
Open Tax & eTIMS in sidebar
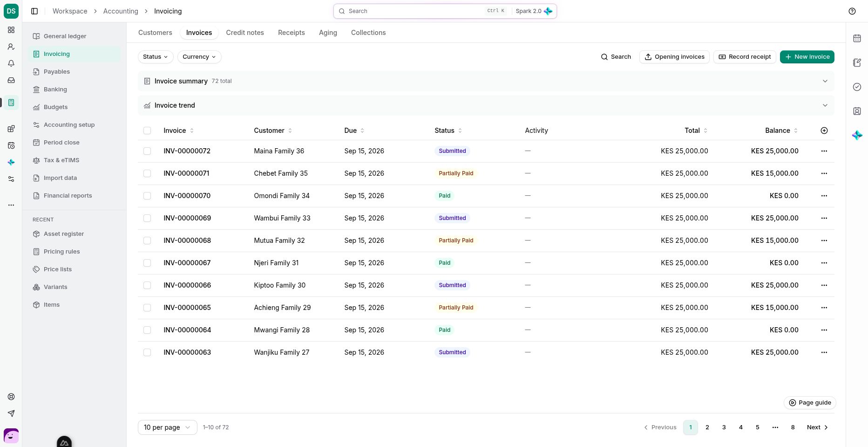point(74,160)
